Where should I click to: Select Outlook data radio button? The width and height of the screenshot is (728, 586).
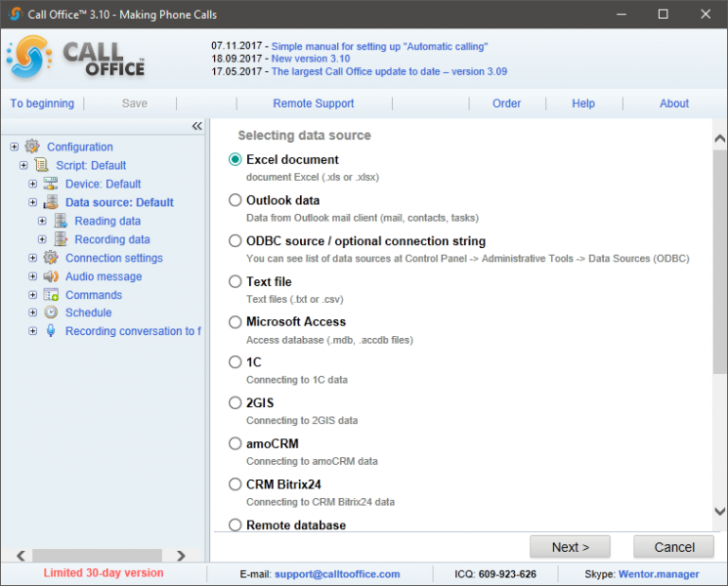click(235, 200)
